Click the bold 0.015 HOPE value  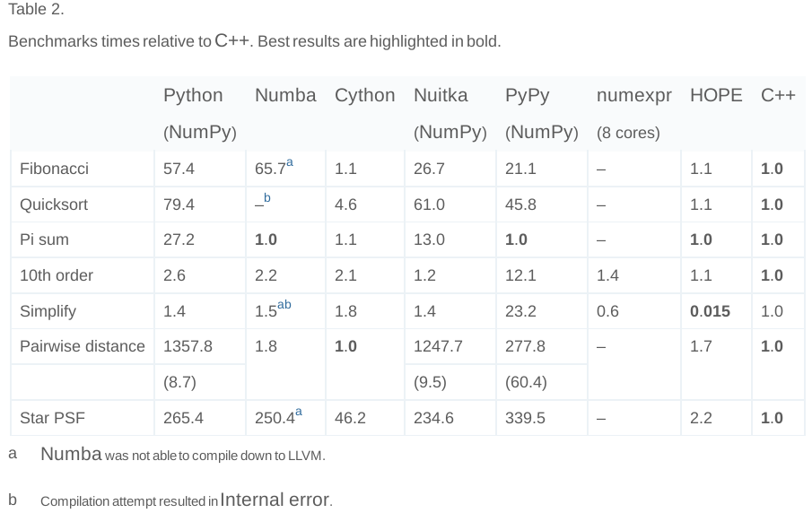[710, 311]
